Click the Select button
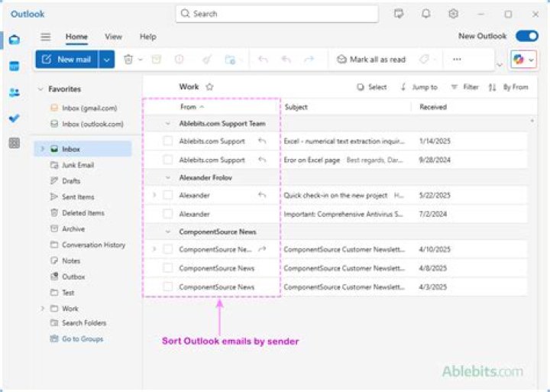The width and height of the screenshot is (550, 392). coord(372,87)
